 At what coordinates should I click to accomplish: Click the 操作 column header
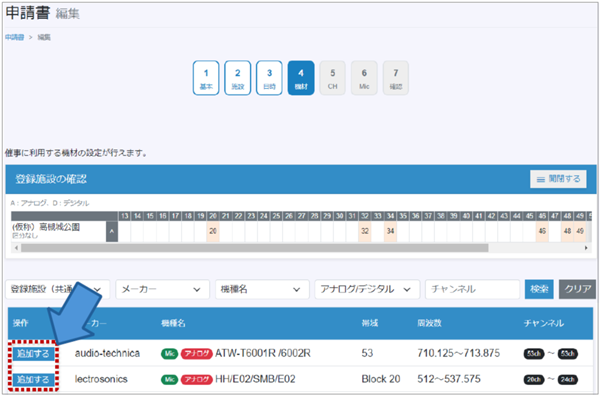[x=21, y=323]
